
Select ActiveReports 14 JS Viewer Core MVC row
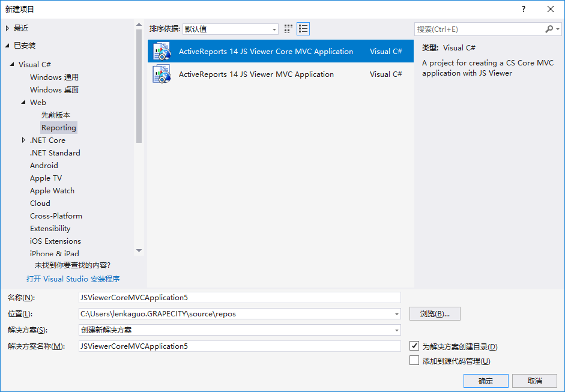tap(280, 51)
